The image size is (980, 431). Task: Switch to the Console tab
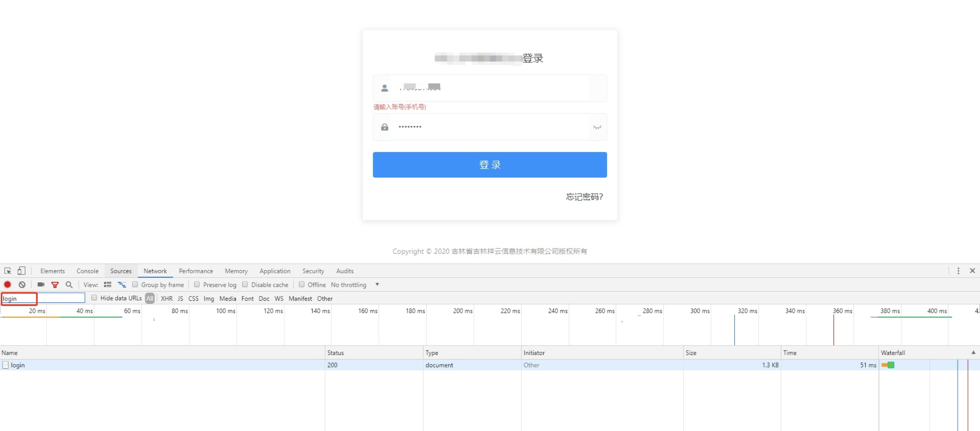[87, 271]
